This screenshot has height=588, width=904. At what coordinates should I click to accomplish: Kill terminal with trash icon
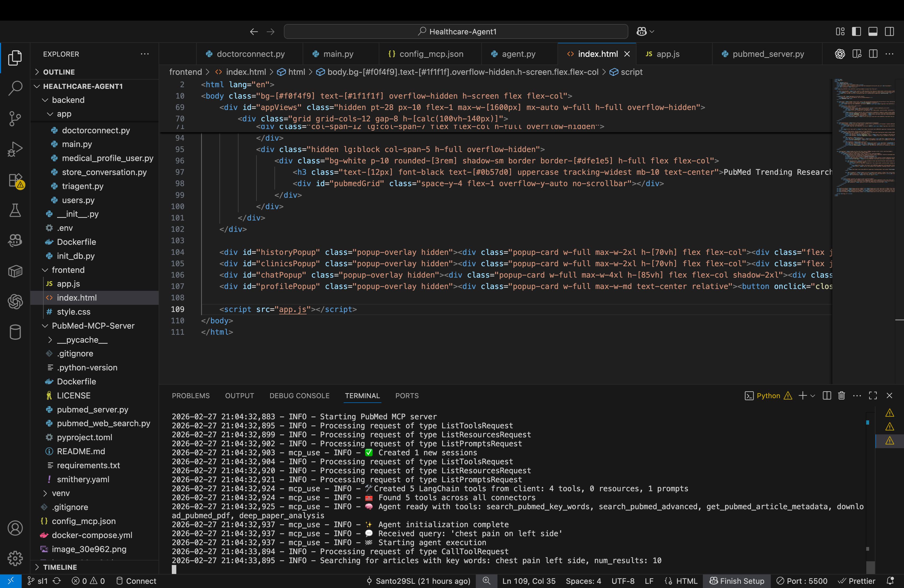click(x=841, y=396)
